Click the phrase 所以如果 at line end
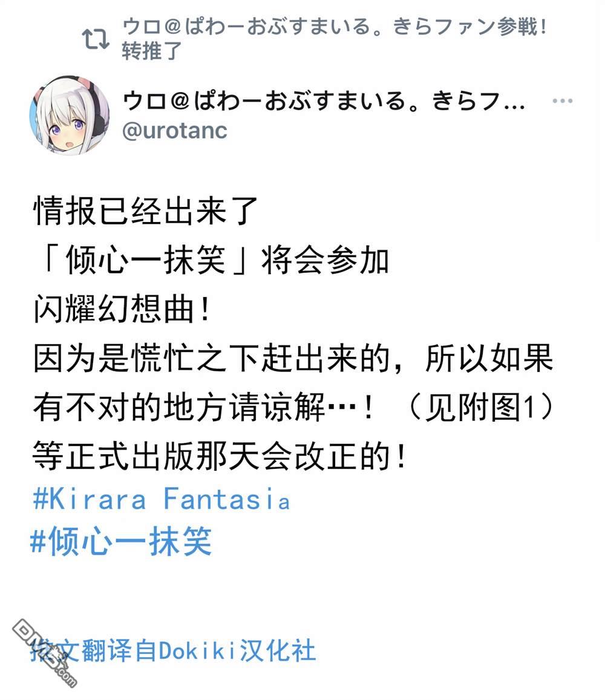 (x=489, y=358)
